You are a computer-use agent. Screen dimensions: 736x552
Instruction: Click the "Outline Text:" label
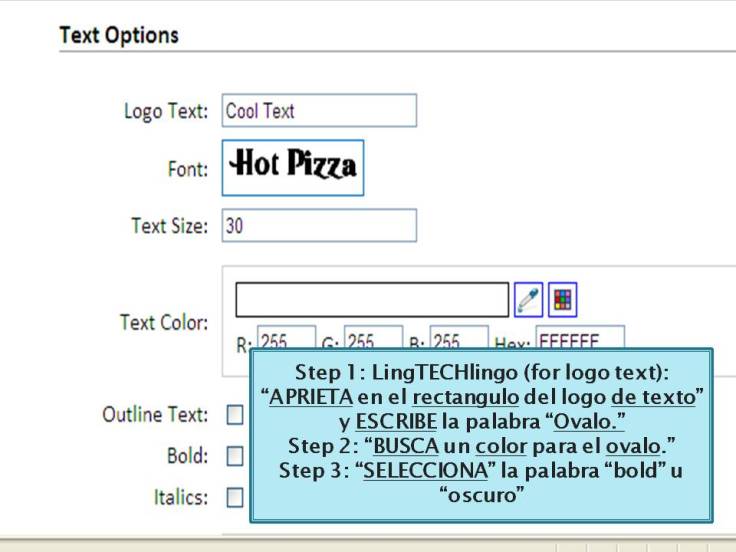tap(155, 415)
